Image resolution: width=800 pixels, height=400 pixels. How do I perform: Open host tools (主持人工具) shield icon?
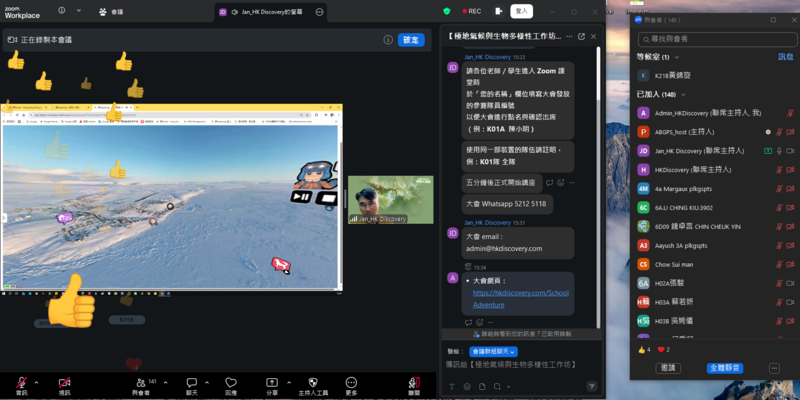point(312,382)
